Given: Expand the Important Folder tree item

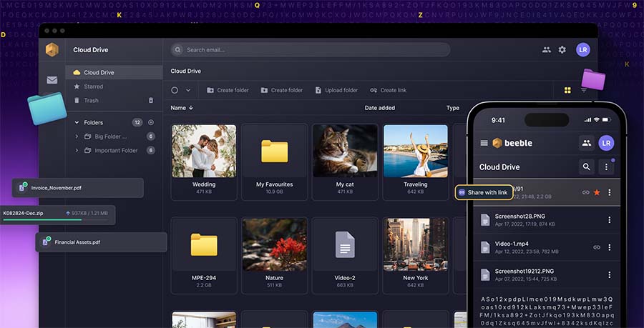Looking at the screenshot, I should pos(77,151).
